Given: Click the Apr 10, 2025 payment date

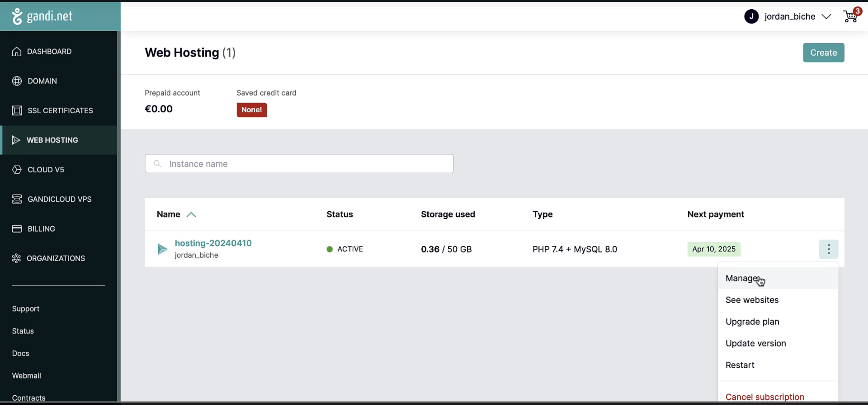Looking at the screenshot, I should pyautogui.click(x=714, y=249).
